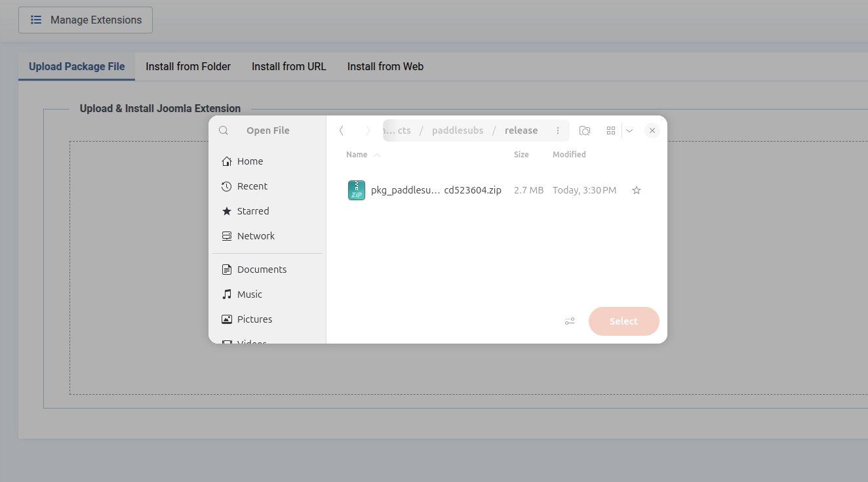Close the Open File dialog
Viewport: 868px width, 482px height.
coord(652,131)
